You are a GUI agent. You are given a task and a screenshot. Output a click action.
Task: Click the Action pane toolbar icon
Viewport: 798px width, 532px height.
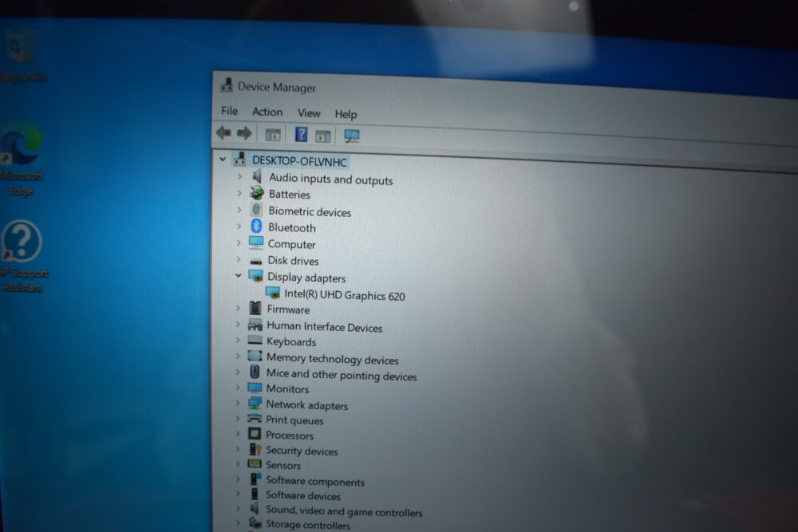click(323, 136)
